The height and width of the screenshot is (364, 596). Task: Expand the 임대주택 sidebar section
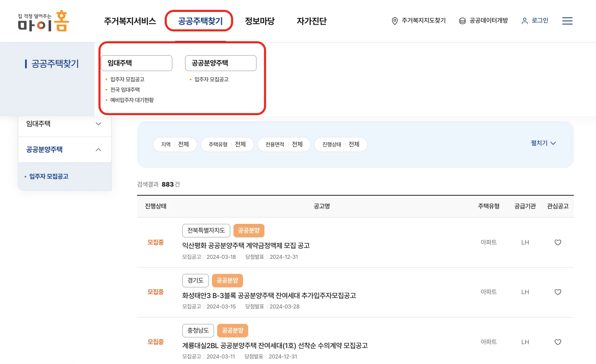pyautogui.click(x=98, y=124)
